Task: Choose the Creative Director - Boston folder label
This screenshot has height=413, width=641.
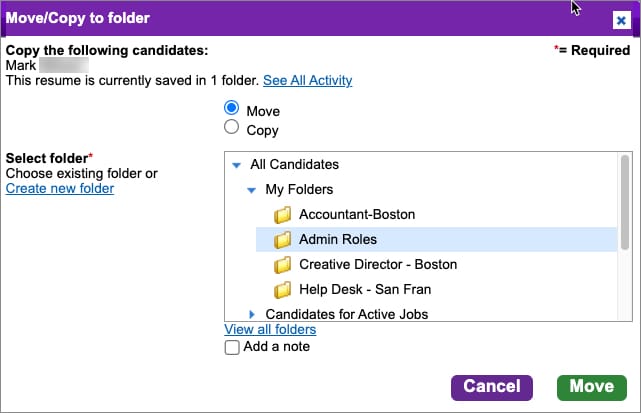Action: coord(377,265)
